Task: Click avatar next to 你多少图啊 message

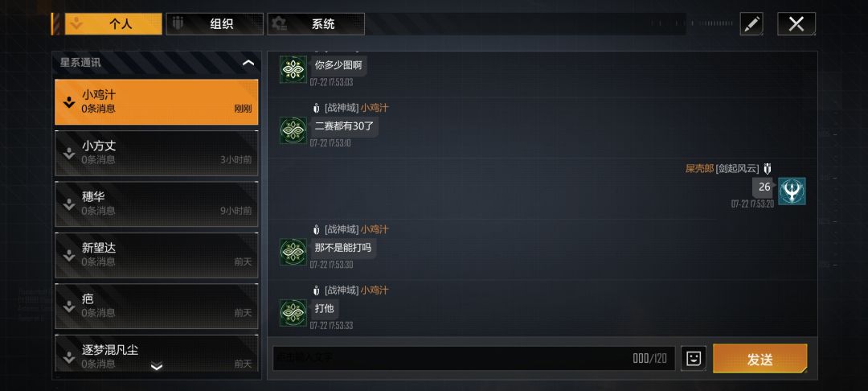Action: pos(293,69)
